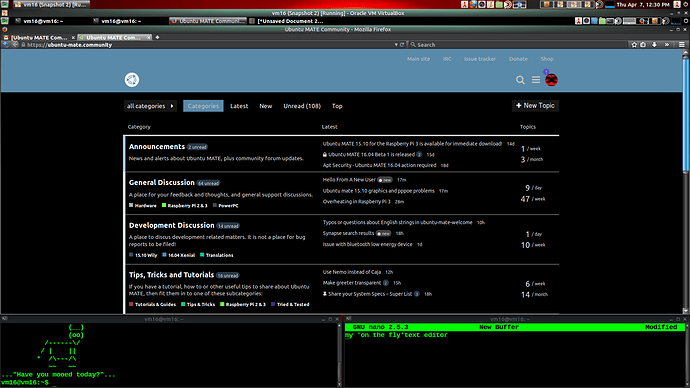Open 'Issue with bluetooth low energy device' topic

click(367, 244)
